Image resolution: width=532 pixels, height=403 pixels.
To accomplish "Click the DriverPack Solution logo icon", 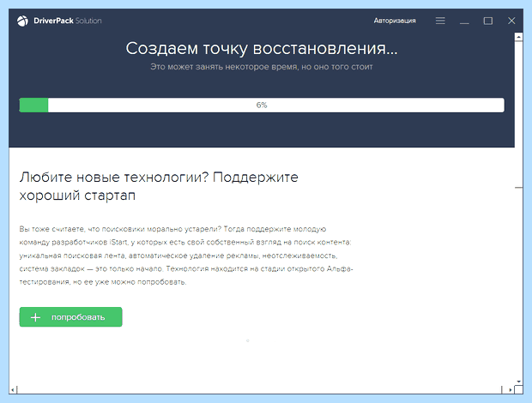I will pos(22,21).
